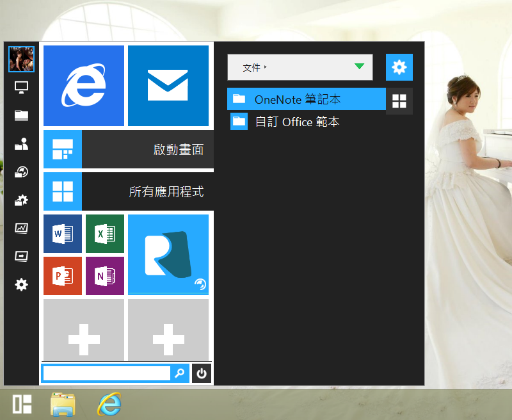The width and height of the screenshot is (512, 420).
Task: Add a tile in right empty slot
Action: pyautogui.click(x=168, y=330)
